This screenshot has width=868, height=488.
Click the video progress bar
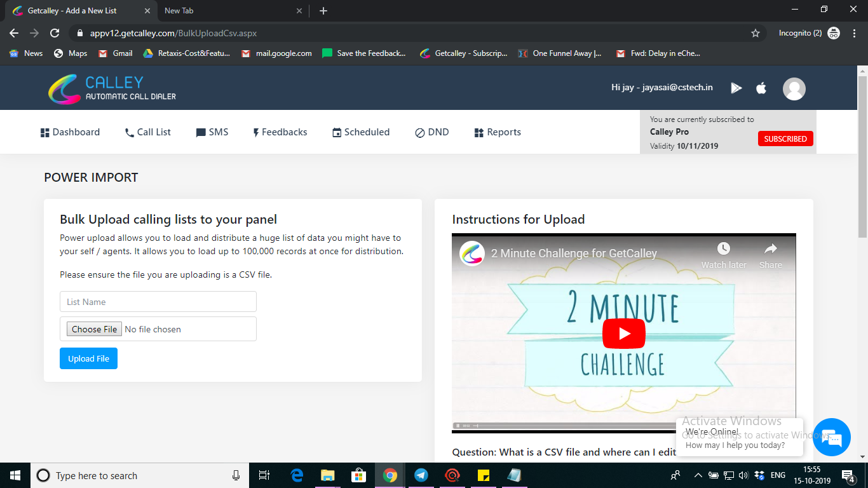click(623, 424)
